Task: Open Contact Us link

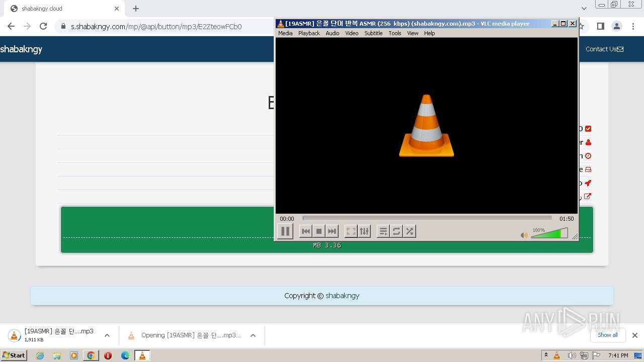Action: click(604, 49)
